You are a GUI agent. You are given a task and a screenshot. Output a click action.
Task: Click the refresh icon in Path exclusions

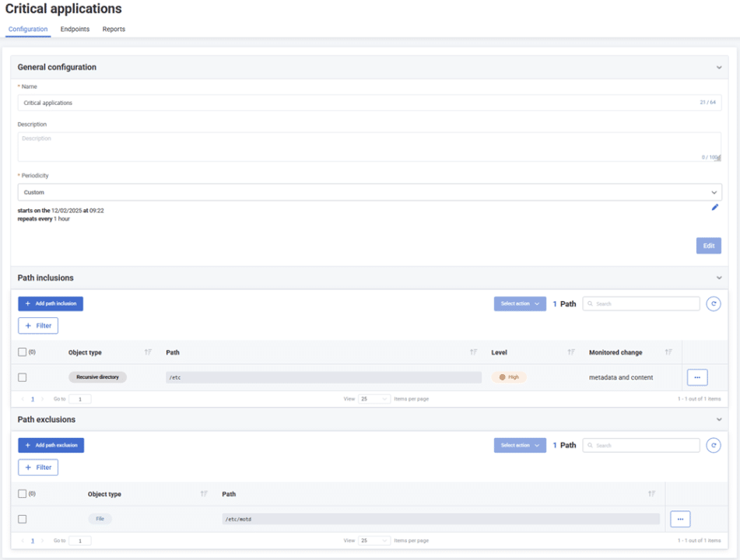point(714,445)
